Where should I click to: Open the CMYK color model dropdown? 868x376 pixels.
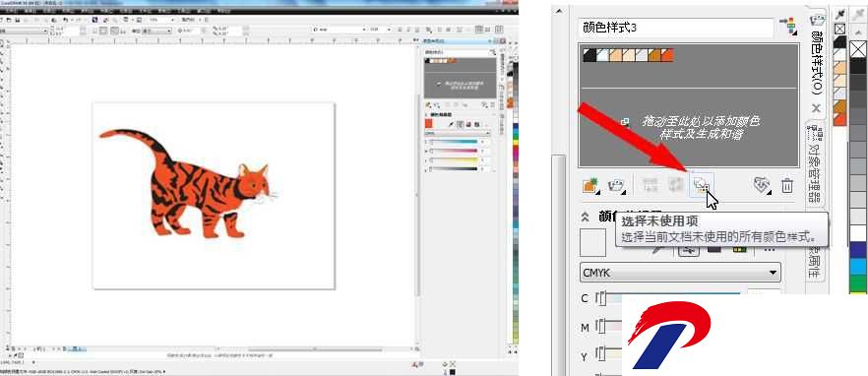(x=680, y=273)
